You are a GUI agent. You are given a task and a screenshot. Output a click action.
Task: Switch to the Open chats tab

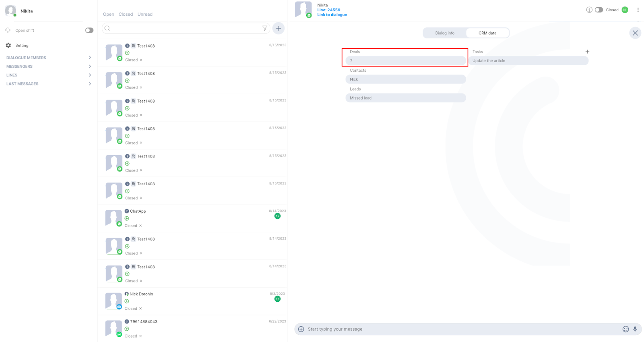109,14
